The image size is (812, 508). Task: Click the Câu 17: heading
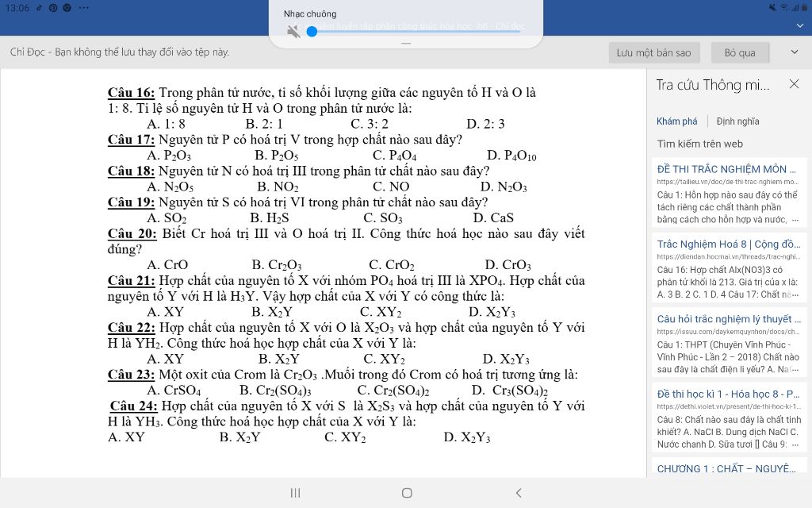tap(131, 140)
